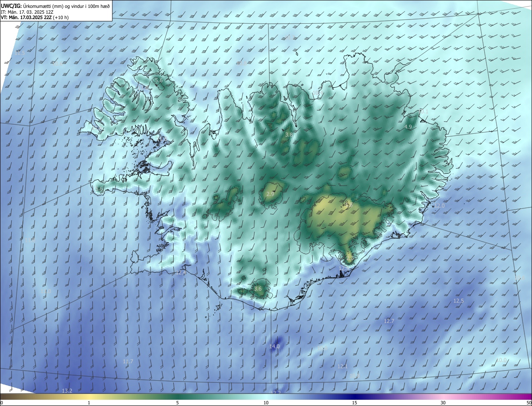The width and height of the screenshot is (532, 406).
Task: Click the colour scale tick labelled 5
Action: [x=177, y=403]
